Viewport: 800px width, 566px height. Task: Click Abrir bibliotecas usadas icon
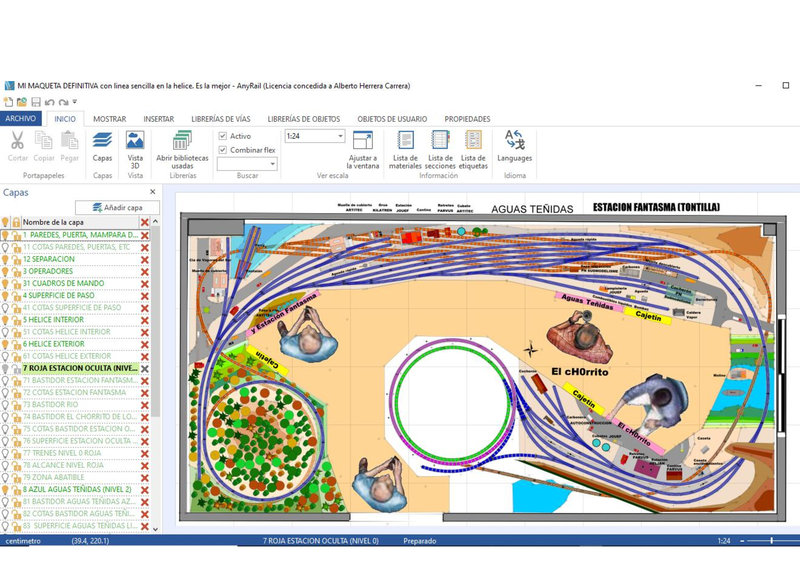point(182,140)
